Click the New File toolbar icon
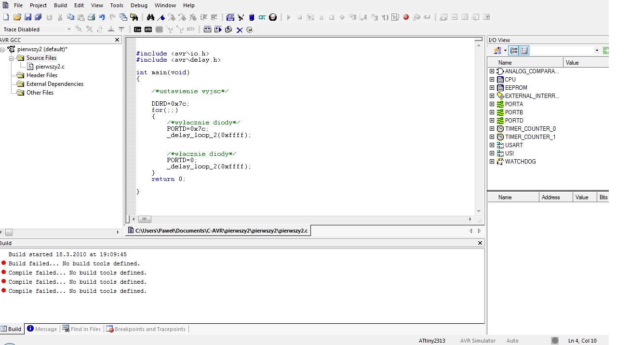 click(6, 17)
